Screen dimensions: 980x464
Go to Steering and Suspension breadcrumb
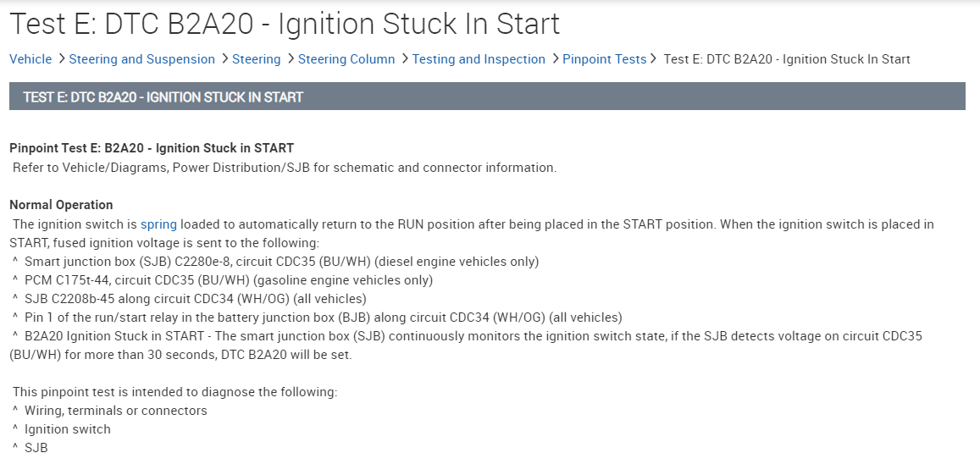[141, 59]
